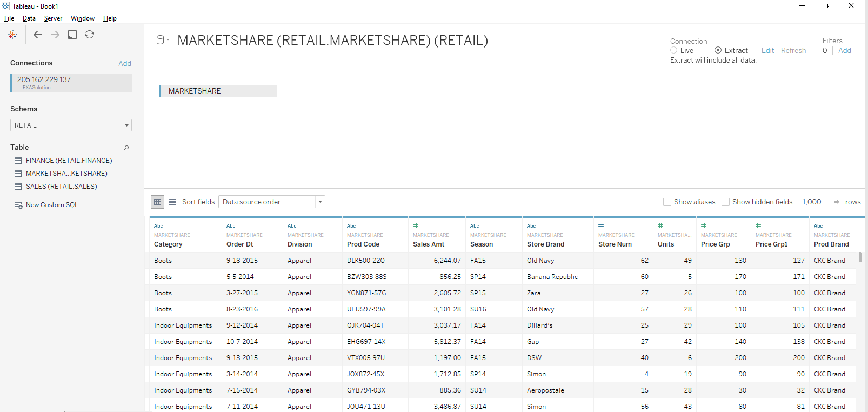Select the Extract connection radio button

pyautogui.click(x=718, y=50)
